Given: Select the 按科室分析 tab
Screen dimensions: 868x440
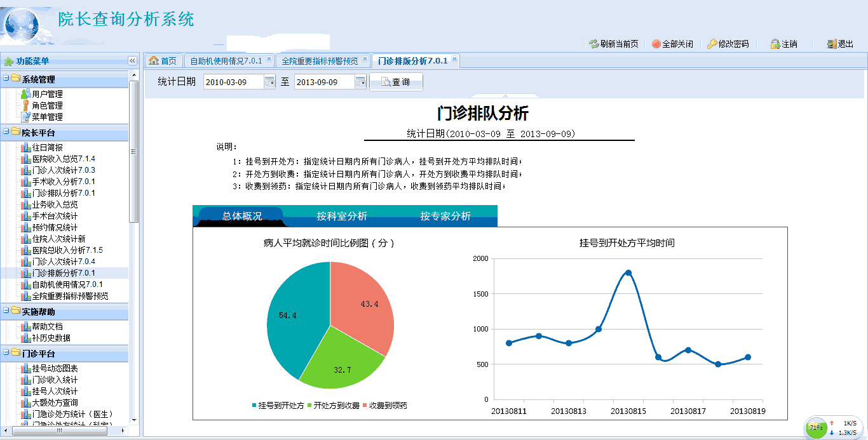Looking at the screenshot, I should point(342,216).
